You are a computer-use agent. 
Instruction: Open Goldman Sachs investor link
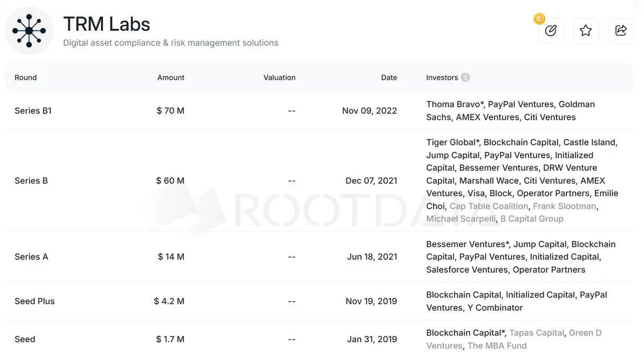coord(510,111)
